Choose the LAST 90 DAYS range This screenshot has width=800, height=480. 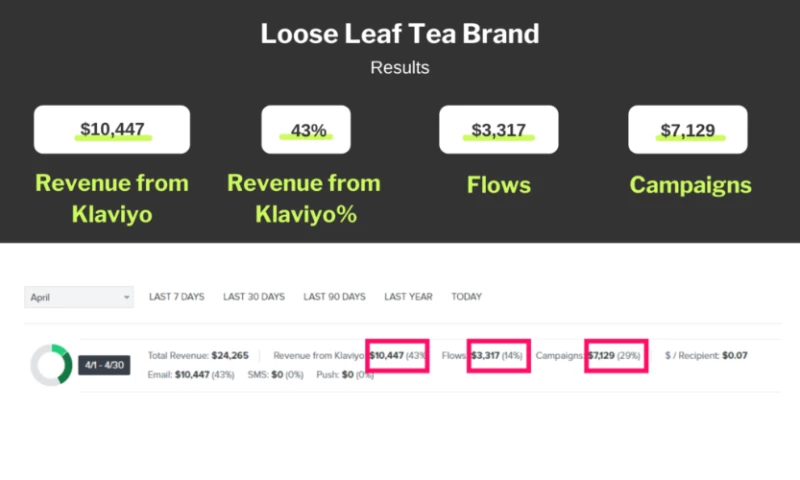pos(334,297)
